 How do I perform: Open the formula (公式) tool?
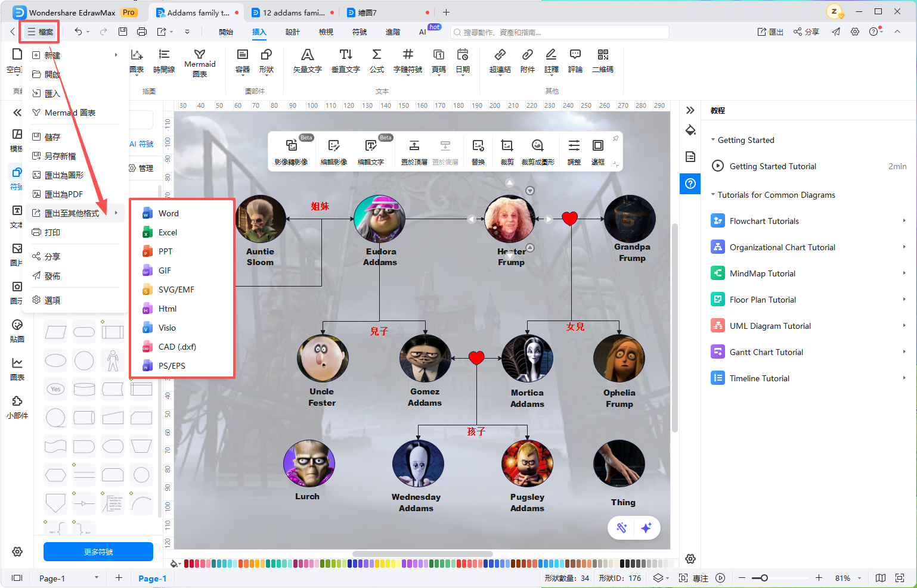pos(377,61)
